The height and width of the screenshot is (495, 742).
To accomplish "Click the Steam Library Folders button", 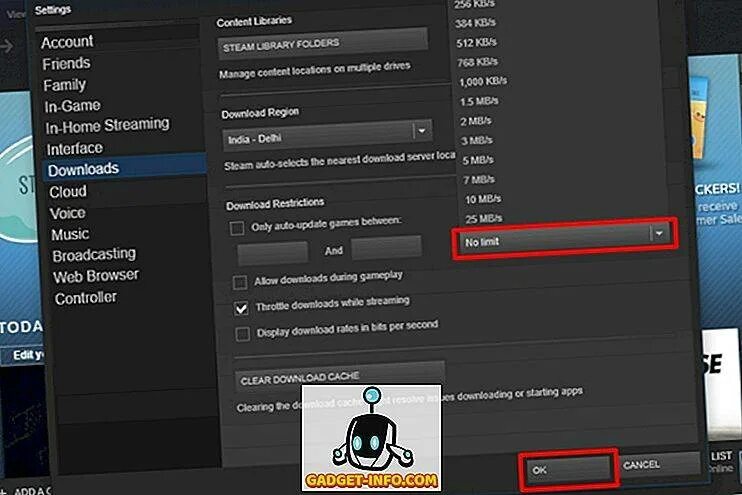I will click(323, 44).
